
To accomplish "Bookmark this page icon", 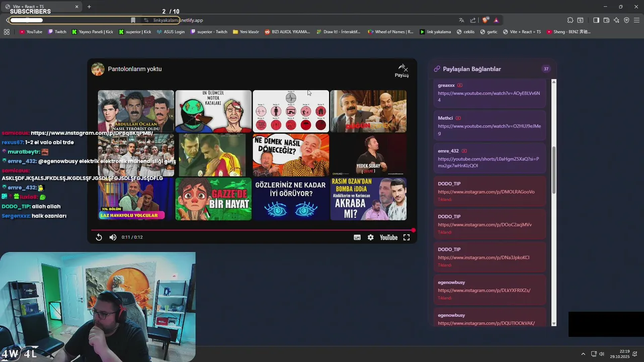I will tap(133, 20).
